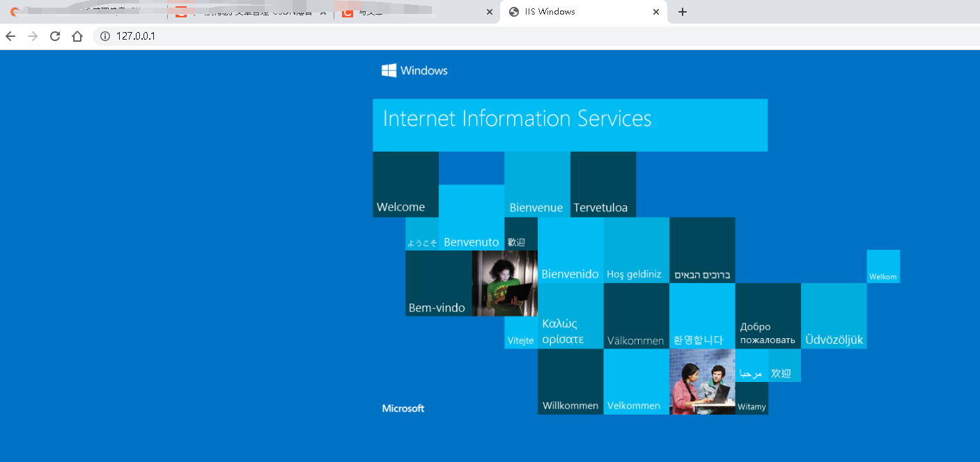Go back to the previous page
Image resolution: width=980 pixels, height=462 pixels.
10,36
